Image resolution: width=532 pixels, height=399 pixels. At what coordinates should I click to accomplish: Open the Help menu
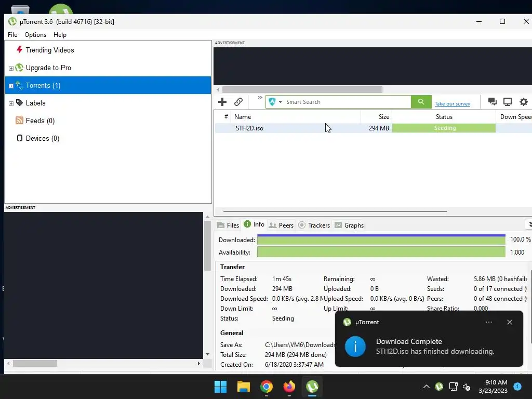[x=60, y=35]
